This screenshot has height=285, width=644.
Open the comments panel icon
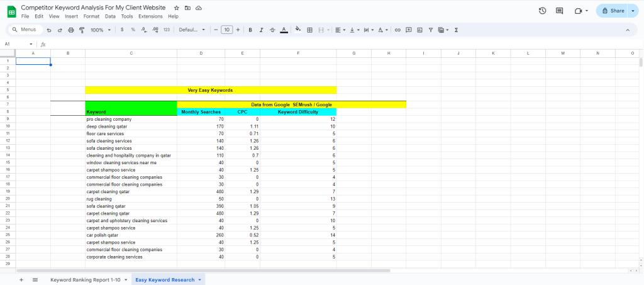tap(559, 11)
